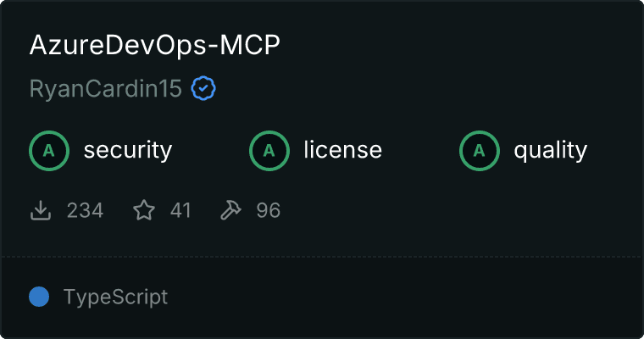Click the blue verified badge icon
The image size is (644, 339).
(x=203, y=88)
